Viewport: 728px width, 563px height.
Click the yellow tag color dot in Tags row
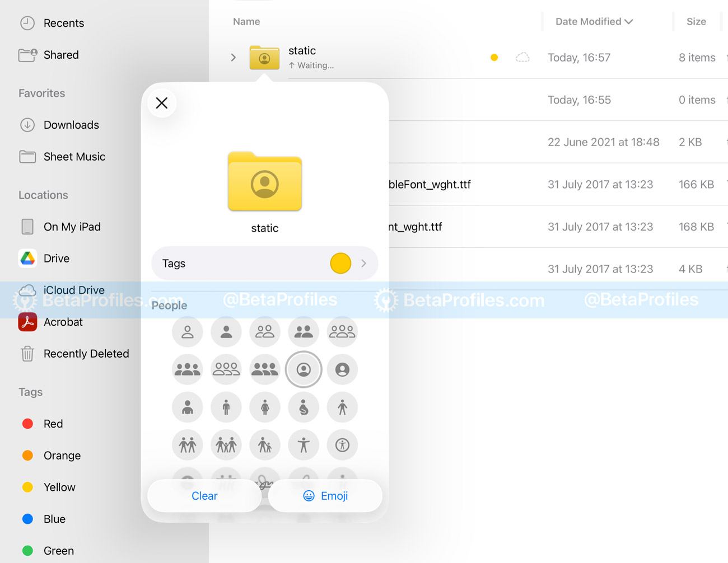(x=340, y=263)
